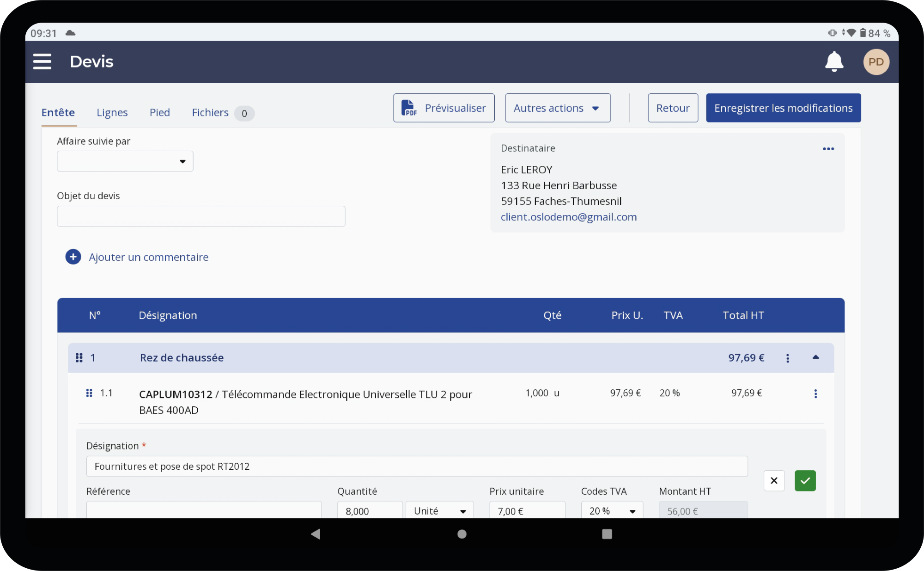Click line 1.1 quantity 1,000 u
924x571 pixels.
[542, 393]
